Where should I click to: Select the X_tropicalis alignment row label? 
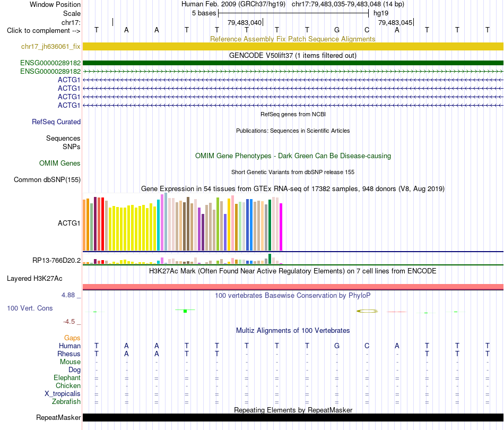[63, 394]
